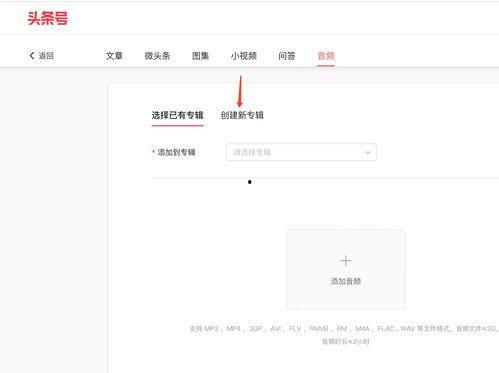Click the supported file formats hint text

[x=343, y=329]
